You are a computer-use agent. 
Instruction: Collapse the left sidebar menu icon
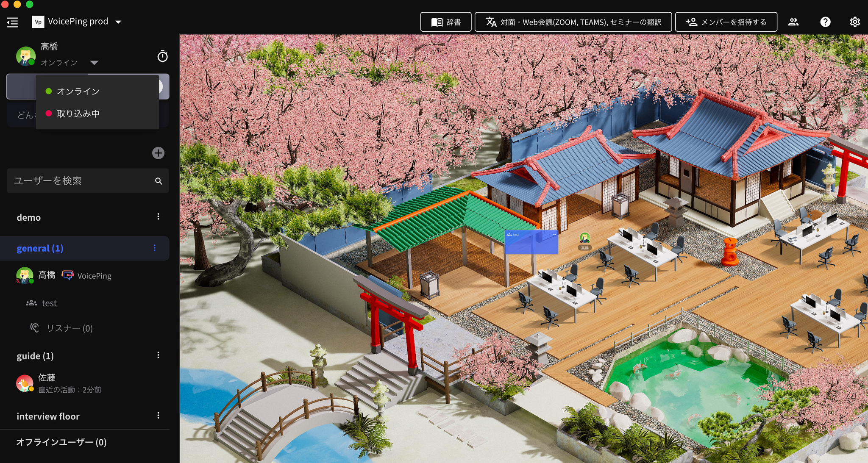(x=12, y=22)
